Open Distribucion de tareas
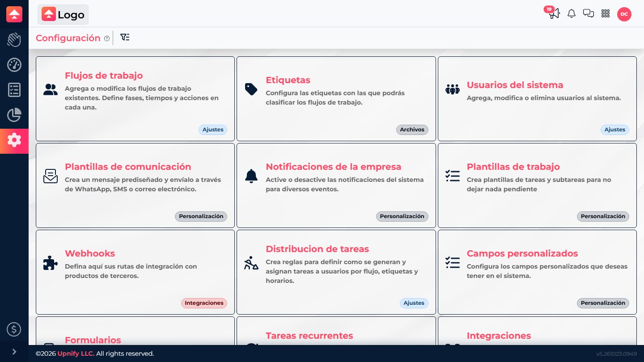The image size is (644, 362). [x=336, y=272]
